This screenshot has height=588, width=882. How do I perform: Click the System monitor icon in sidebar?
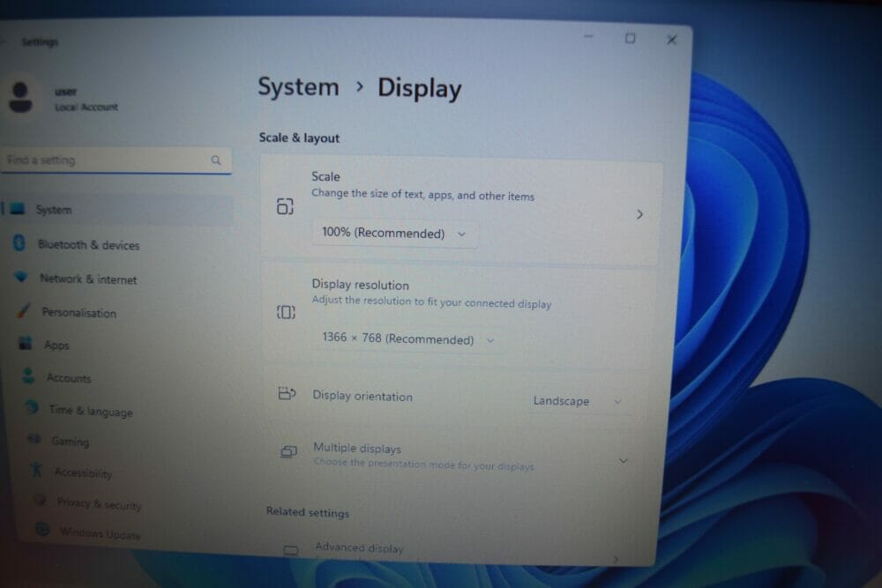click(18, 209)
